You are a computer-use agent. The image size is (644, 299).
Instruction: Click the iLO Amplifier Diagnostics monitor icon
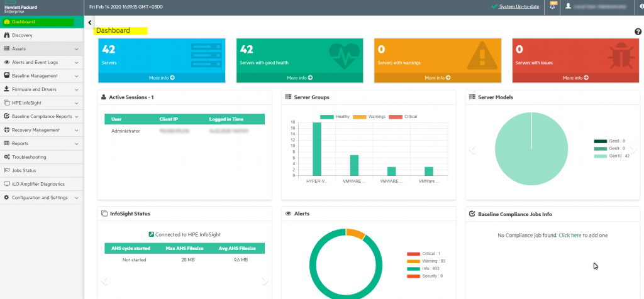pyautogui.click(x=6, y=184)
